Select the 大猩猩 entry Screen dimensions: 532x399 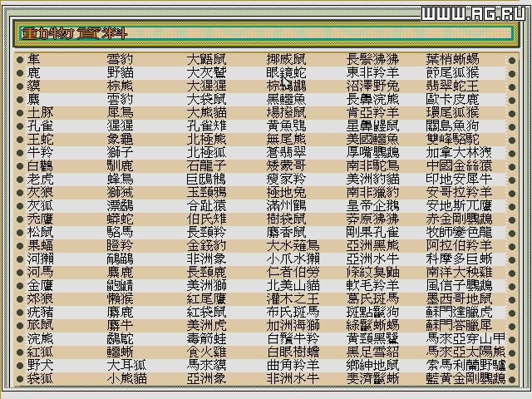click(206, 86)
